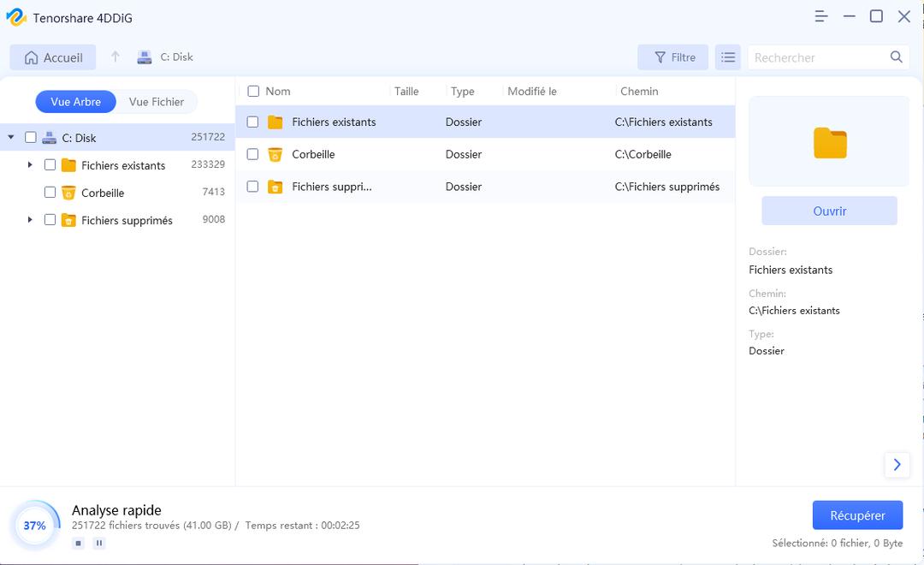This screenshot has height=565, width=924.
Task: Click the Ouvrir button
Action: (829, 211)
